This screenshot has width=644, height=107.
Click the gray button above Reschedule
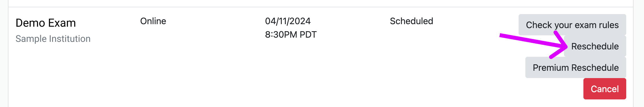(572, 25)
